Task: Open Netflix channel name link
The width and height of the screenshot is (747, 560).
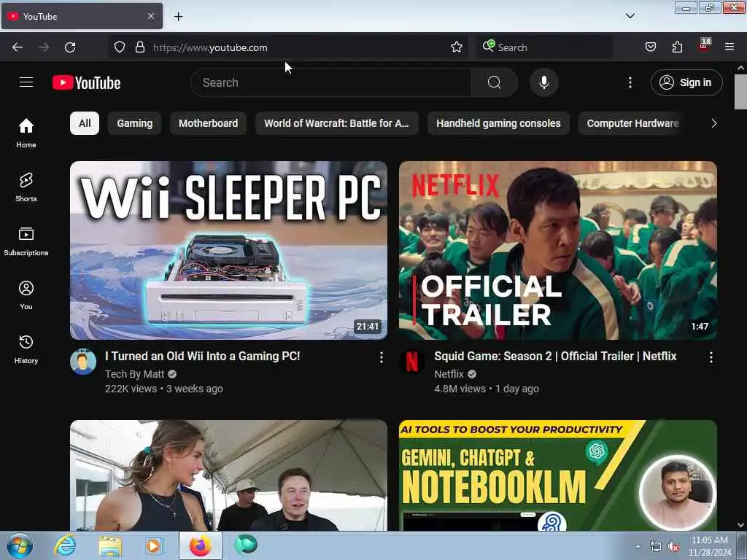Action: pyautogui.click(x=449, y=374)
